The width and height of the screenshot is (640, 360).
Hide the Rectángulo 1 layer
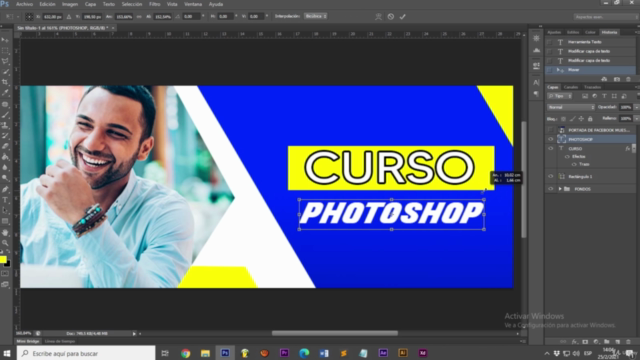(550, 176)
